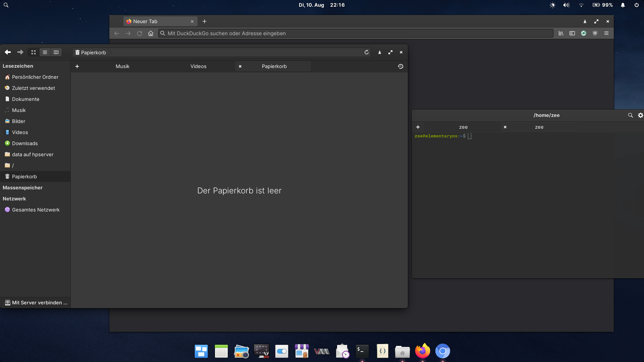
Task: Open Downloads in the sidebar
Action: coord(35,143)
